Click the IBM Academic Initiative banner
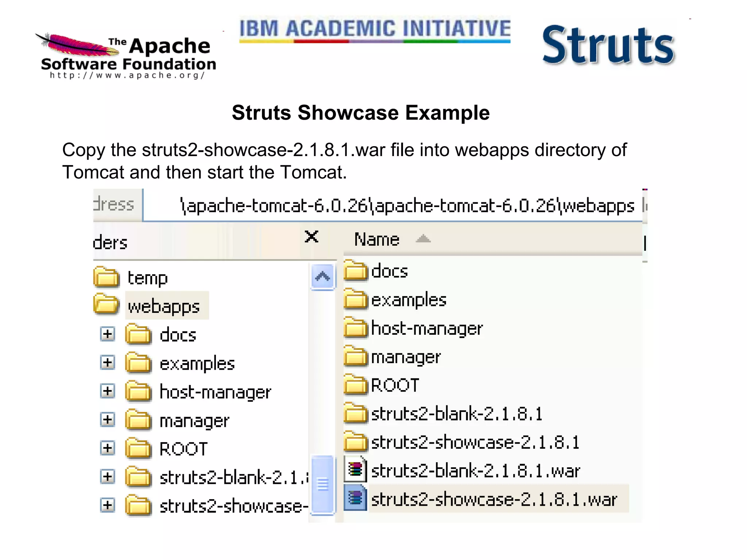 (x=375, y=30)
